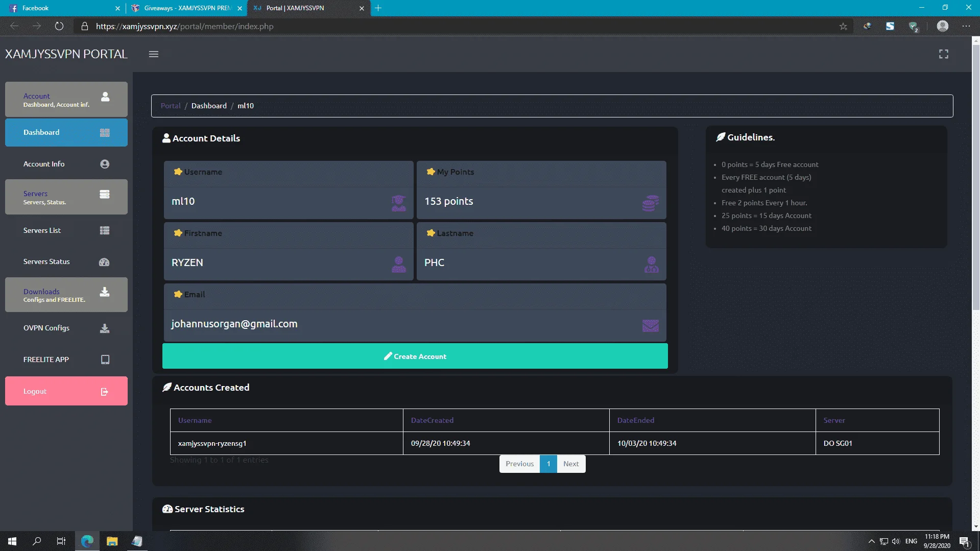Click the fullscreen expand icon
The width and height of the screenshot is (980, 551).
(944, 54)
